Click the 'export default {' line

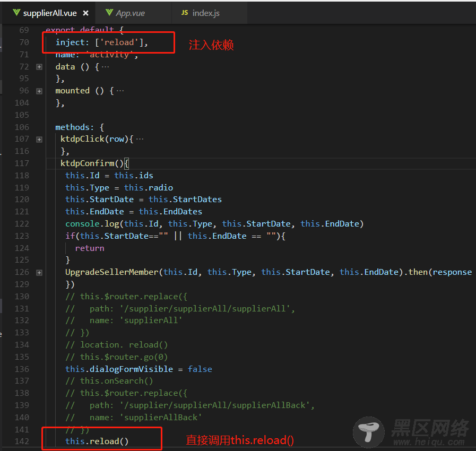click(x=85, y=30)
